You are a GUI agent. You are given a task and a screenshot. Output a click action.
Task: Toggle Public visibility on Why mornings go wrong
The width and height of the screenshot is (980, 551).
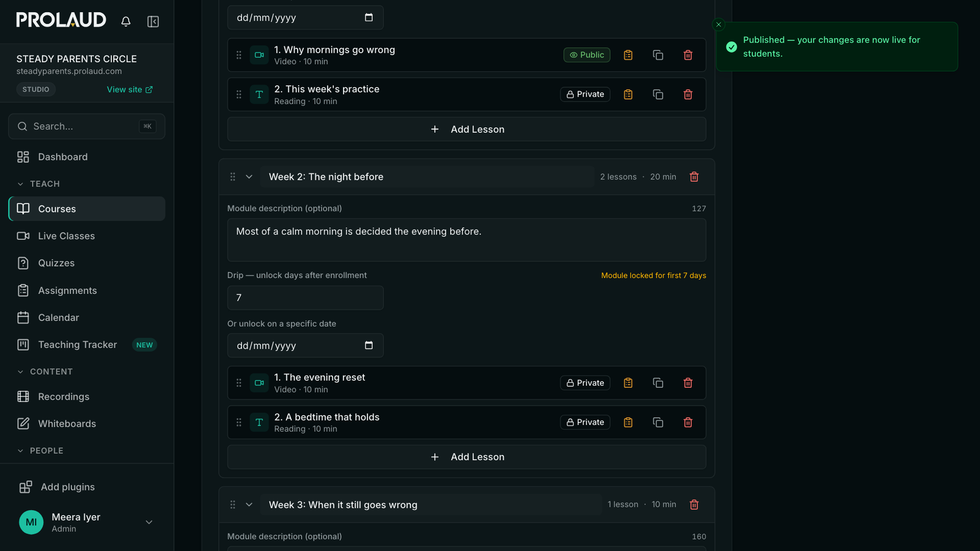(x=587, y=55)
